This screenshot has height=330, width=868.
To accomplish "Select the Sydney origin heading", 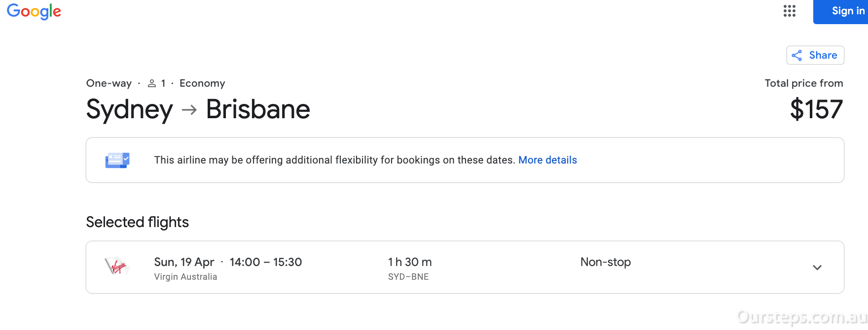I will tap(130, 109).
